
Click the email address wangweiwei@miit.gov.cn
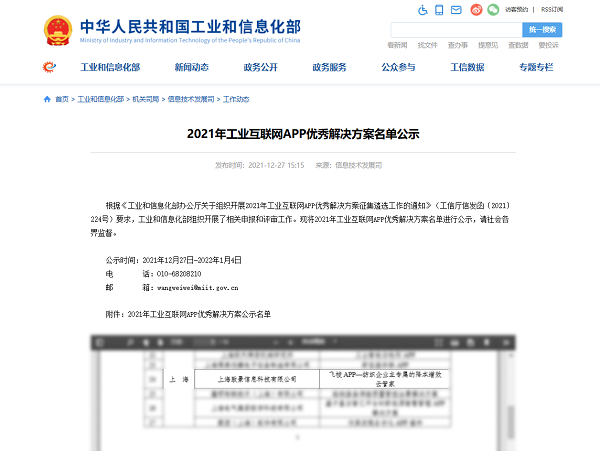pyautogui.click(x=197, y=288)
